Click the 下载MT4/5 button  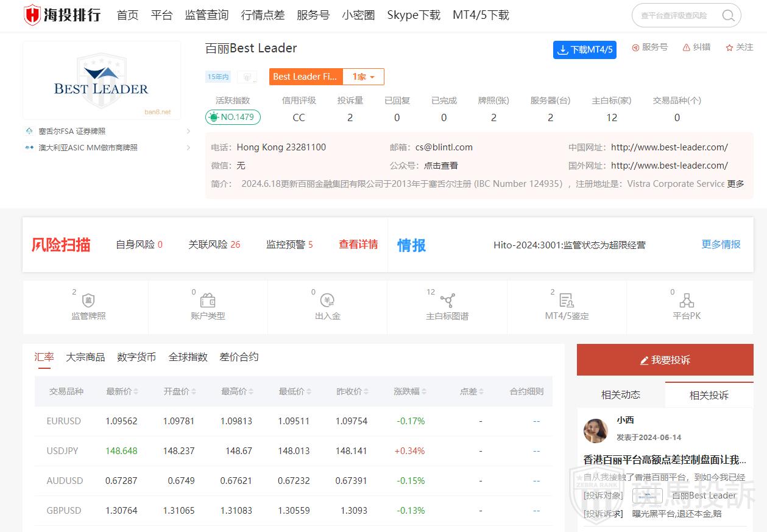[585, 50]
